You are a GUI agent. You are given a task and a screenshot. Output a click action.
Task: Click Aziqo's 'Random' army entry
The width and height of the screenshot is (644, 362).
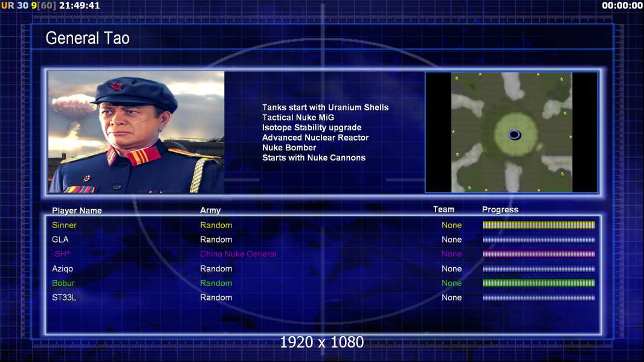pyautogui.click(x=216, y=269)
